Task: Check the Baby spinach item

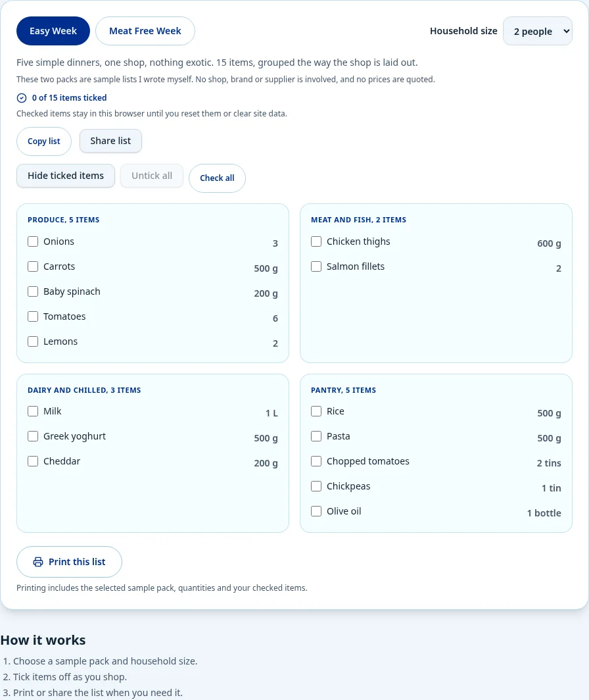Action: tap(33, 291)
